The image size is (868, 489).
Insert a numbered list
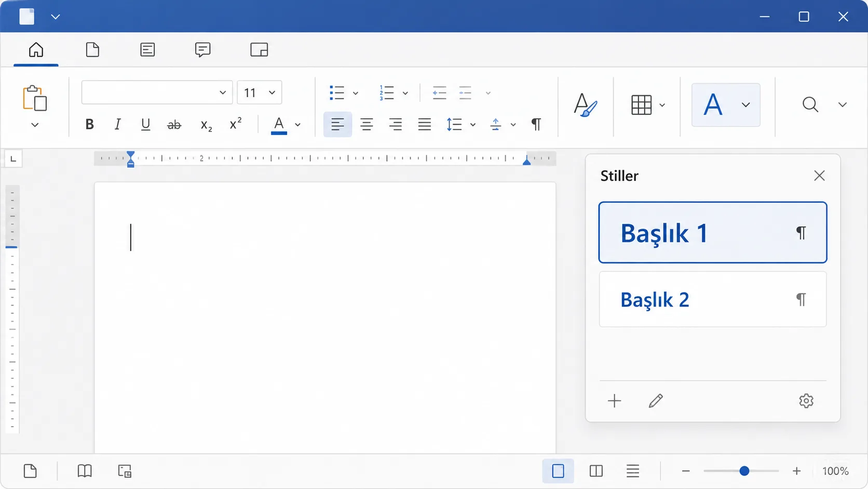(x=386, y=93)
